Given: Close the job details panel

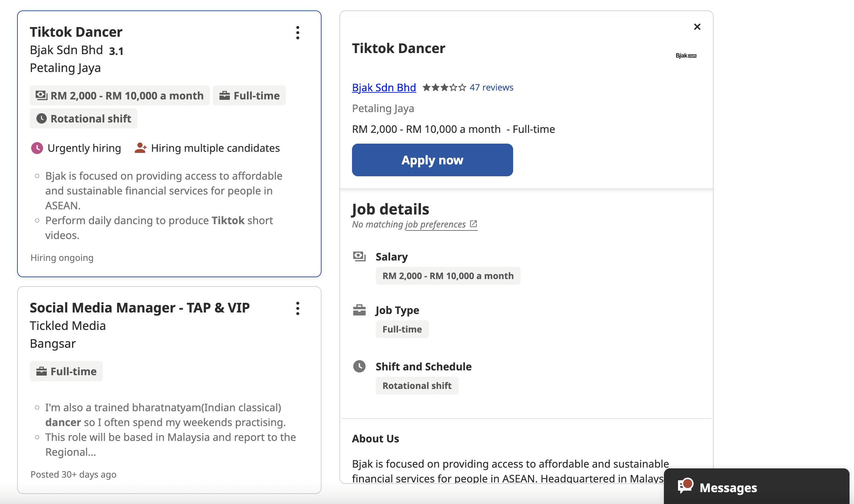Looking at the screenshot, I should pyautogui.click(x=697, y=27).
